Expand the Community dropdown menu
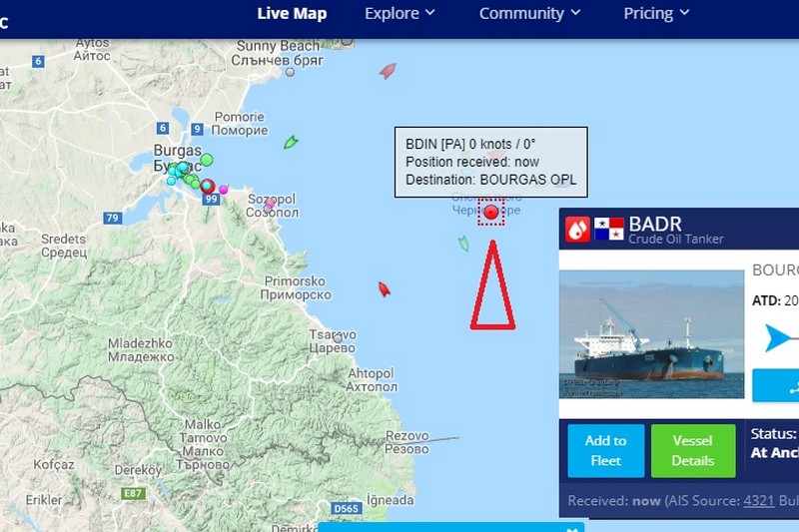Image resolution: width=799 pixels, height=532 pixels. point(529,13)
